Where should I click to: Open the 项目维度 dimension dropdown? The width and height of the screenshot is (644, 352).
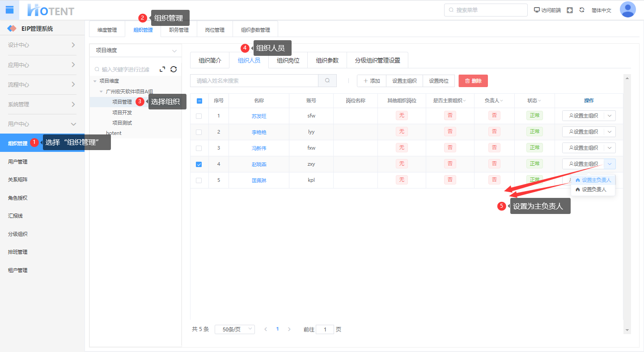pyautogui.click(x=136, y=50)
